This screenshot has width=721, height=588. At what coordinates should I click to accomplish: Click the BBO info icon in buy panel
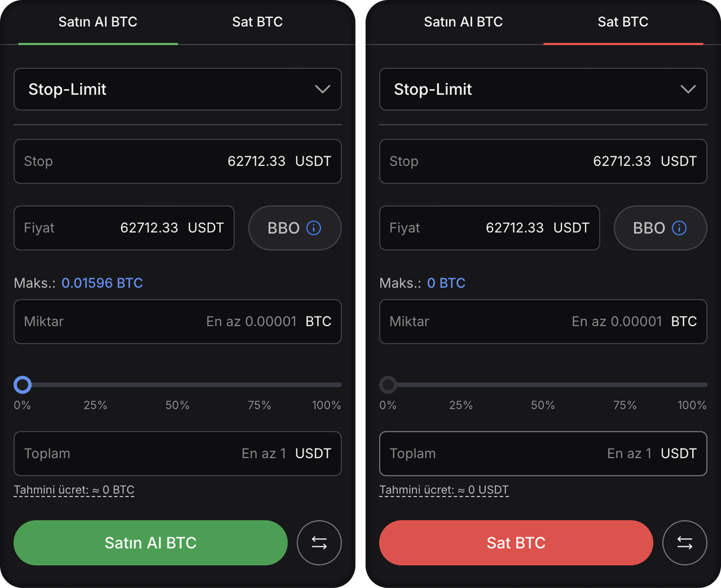(x=313, y=228)
